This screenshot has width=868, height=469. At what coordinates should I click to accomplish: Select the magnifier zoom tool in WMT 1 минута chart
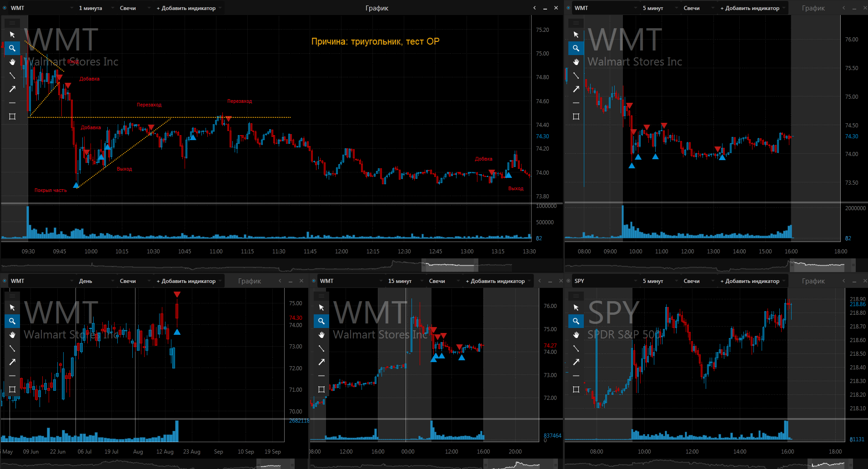(12, 48)
